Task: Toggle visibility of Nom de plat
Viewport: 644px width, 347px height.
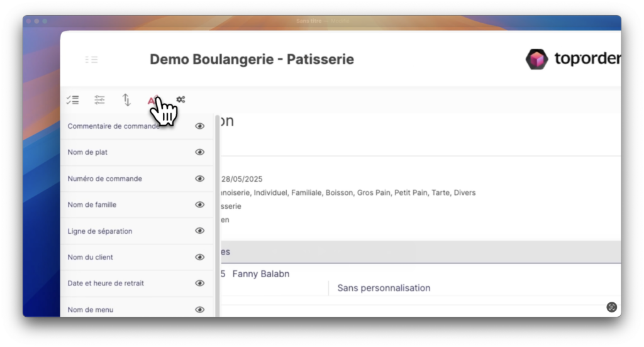Action: pos(200,152)
